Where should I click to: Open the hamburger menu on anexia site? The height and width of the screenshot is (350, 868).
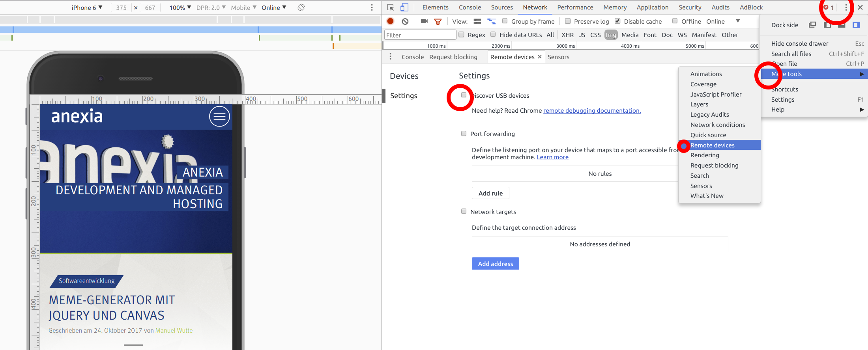tap(219, 116)
